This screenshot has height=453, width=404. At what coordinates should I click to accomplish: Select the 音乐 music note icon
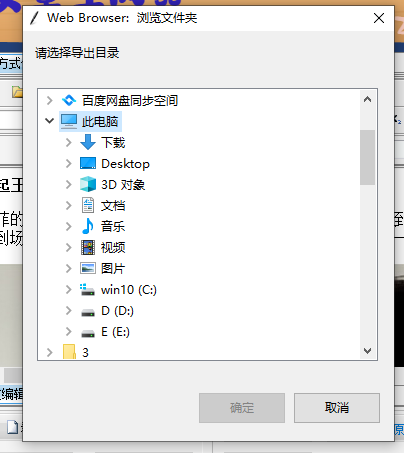(x=88, y=226)
